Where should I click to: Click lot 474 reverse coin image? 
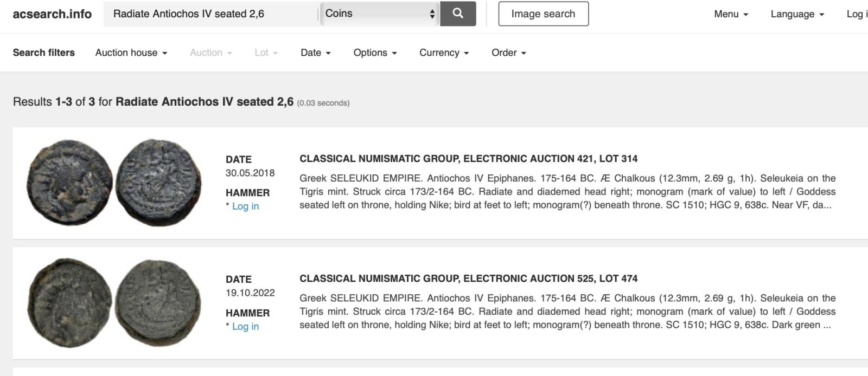click(x=158, y=302)
